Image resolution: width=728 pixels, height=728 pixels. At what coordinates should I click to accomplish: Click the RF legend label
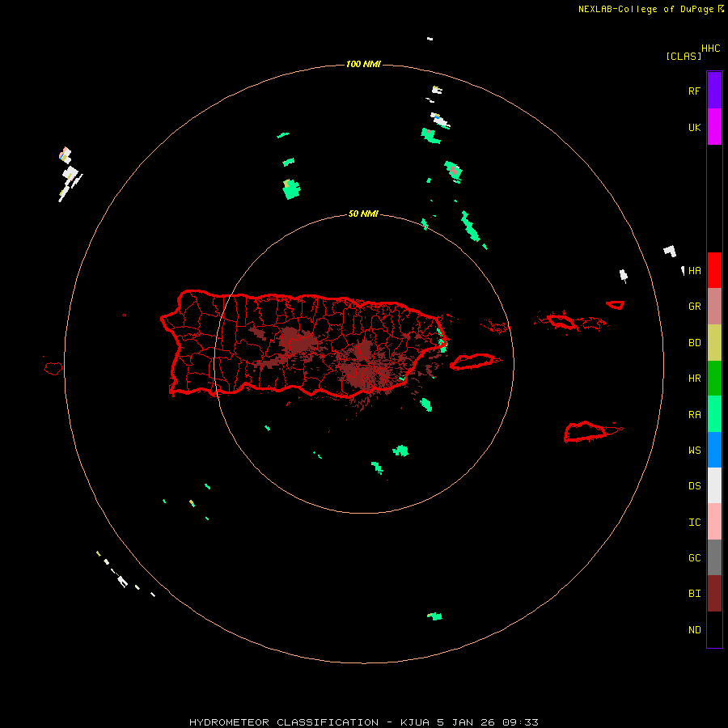694,91
